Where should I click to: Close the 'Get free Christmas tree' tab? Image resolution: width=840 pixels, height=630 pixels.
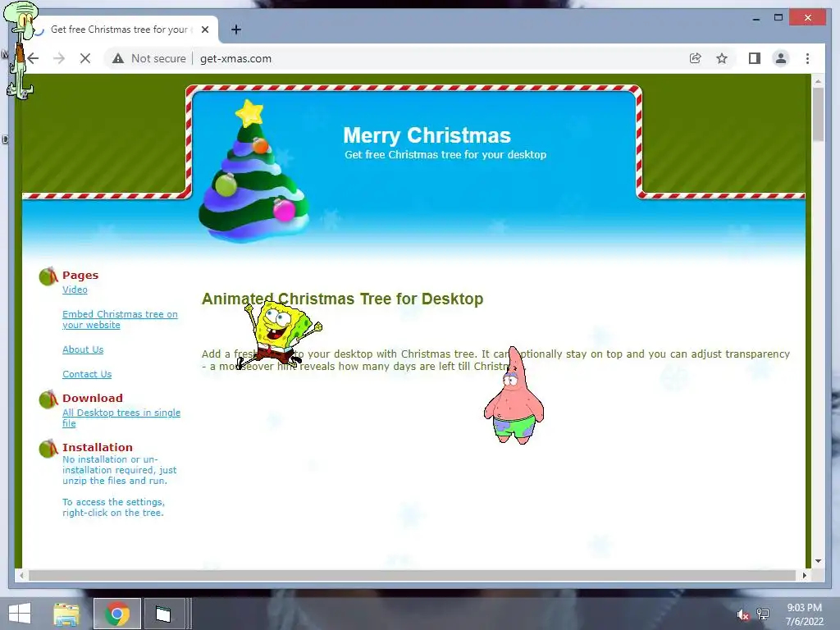(204, 30)
